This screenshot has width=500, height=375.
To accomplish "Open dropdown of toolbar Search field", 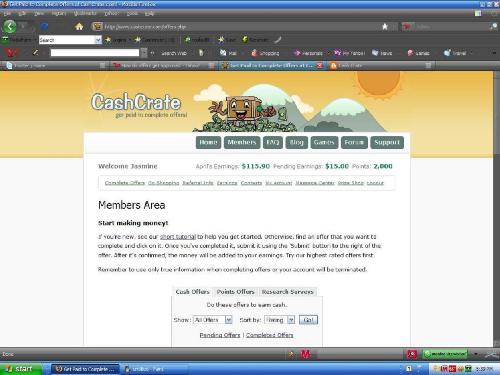I will [98, 40].
